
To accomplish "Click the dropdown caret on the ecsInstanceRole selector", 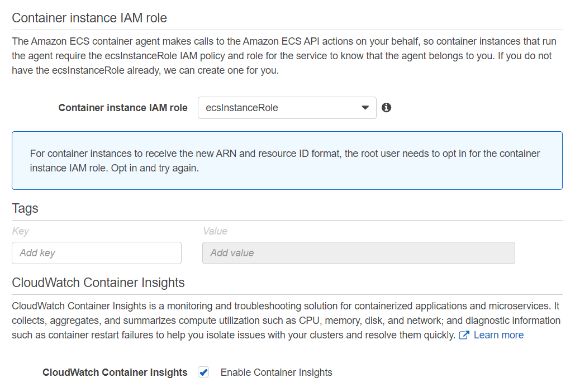I will (365, 107).
